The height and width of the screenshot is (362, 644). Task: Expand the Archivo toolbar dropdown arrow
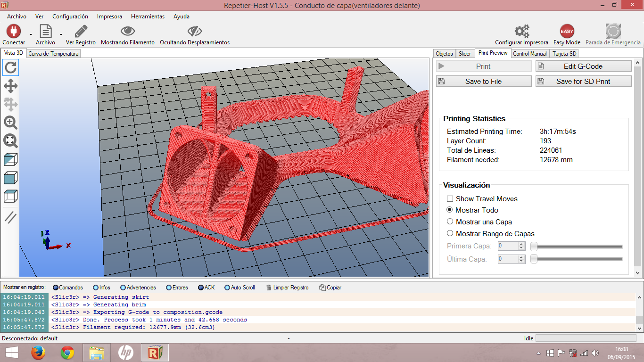[61, 34]
